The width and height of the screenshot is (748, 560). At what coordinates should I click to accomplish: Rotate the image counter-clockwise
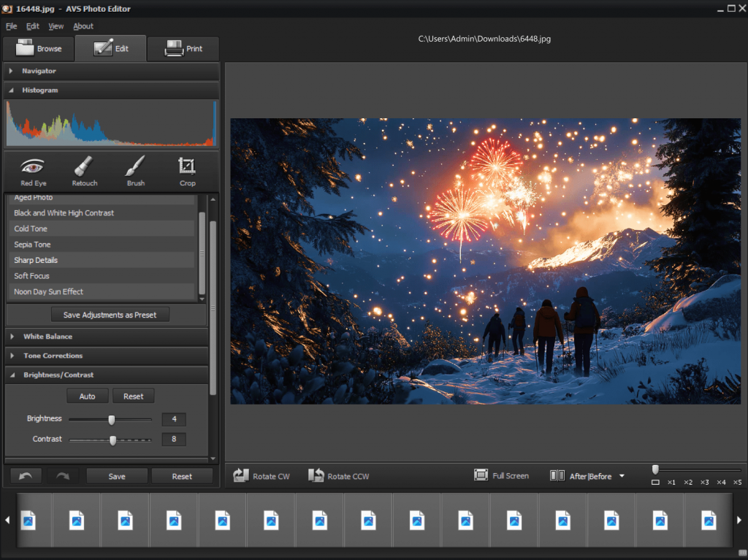tap(338, 476)
